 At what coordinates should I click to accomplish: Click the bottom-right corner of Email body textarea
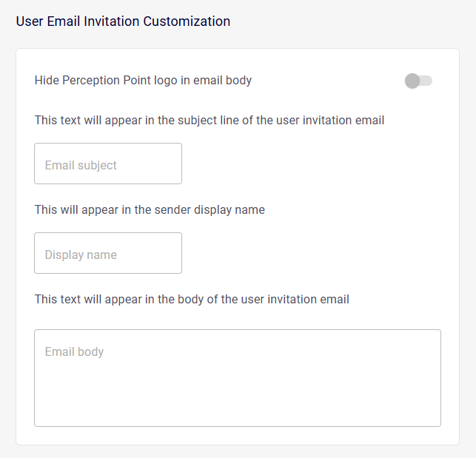[435, 421]
